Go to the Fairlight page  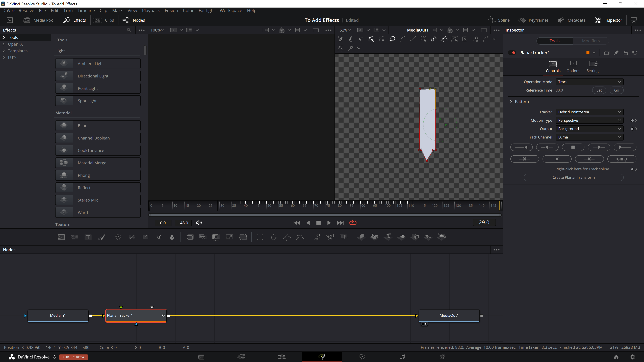[x=402, y=357]
